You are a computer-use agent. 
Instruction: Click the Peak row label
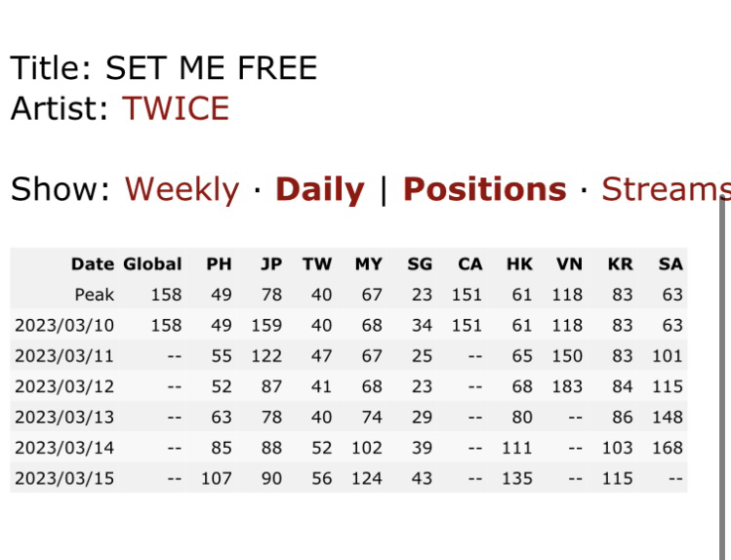coord(94,295)
